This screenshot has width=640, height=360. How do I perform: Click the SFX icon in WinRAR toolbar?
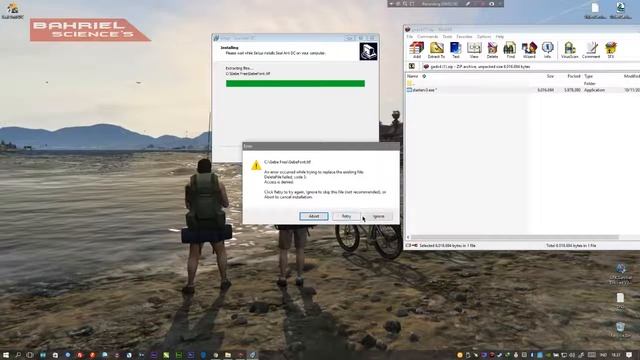611,50
